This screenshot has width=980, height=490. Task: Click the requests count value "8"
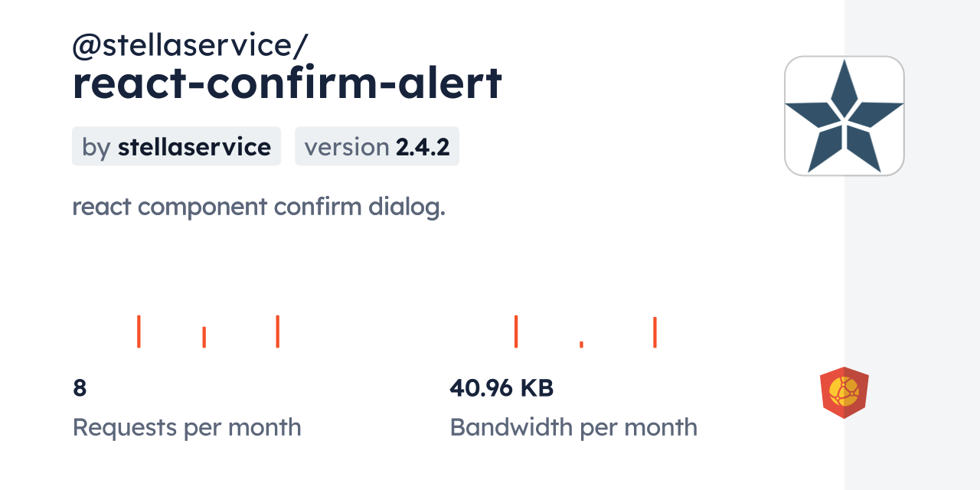point(80,388)
